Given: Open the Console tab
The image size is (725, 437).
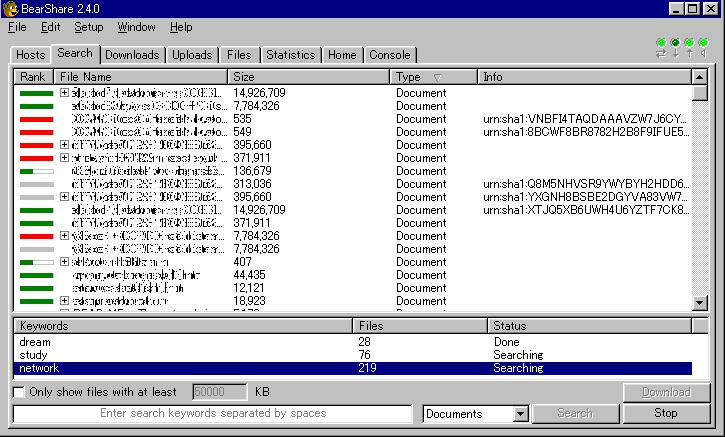Looking at the screenshot, I should tap(390, 55).
